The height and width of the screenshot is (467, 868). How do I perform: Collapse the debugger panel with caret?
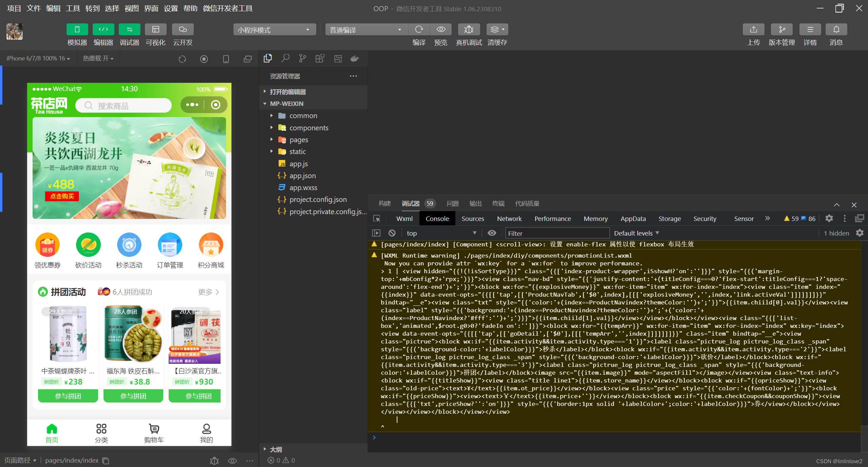click(837, 205)
